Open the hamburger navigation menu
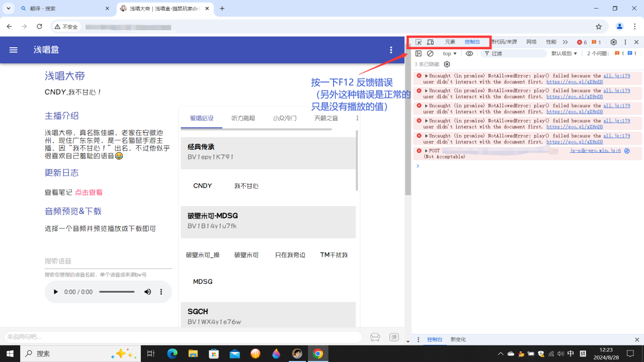The image size is (644, 362). click(x=14, y=50)
